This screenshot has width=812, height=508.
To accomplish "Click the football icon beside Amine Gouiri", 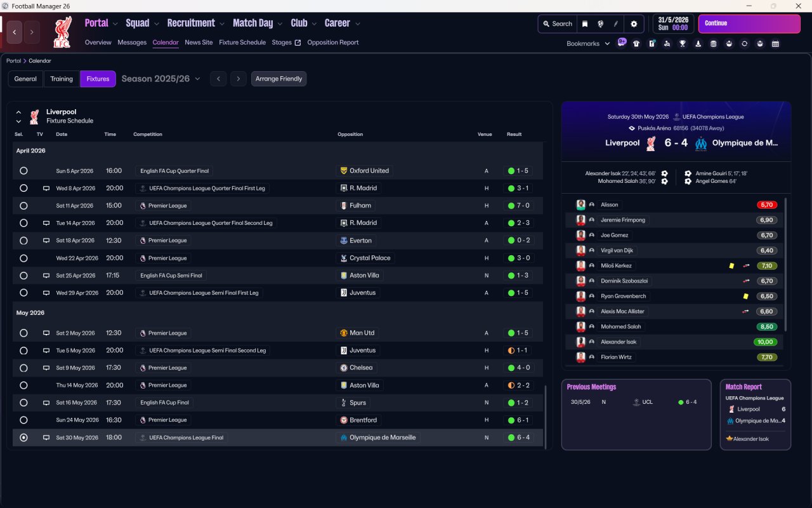I will click(x=688, y=173).
